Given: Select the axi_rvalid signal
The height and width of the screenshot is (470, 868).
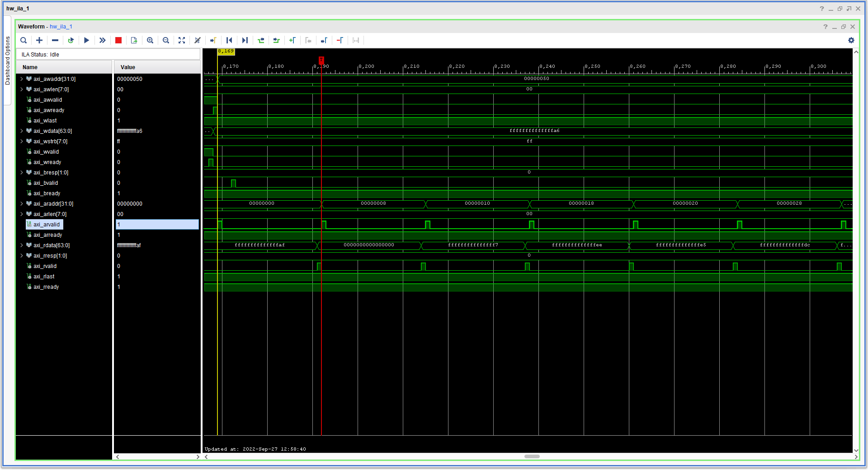Looking at the screenshot, I should click(45, 266).
